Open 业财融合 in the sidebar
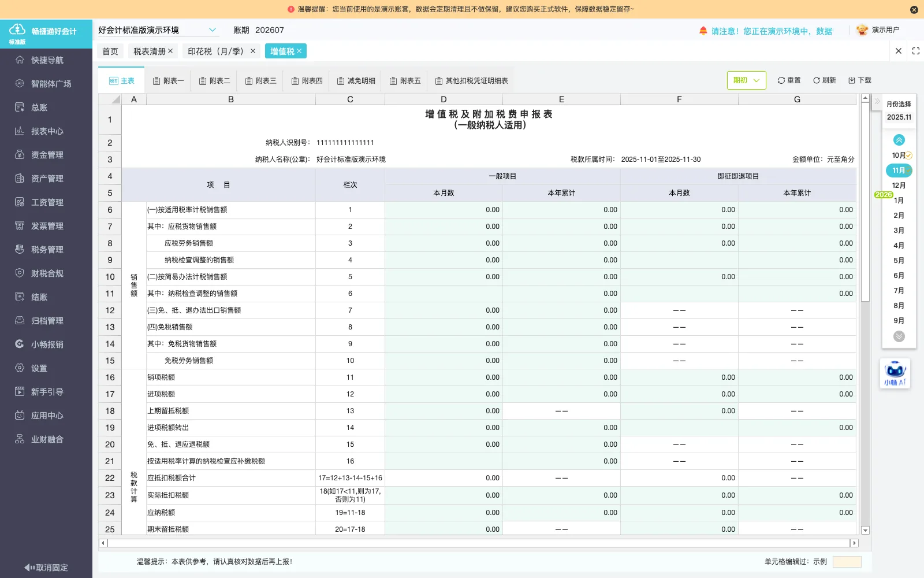 coord(46,439)
